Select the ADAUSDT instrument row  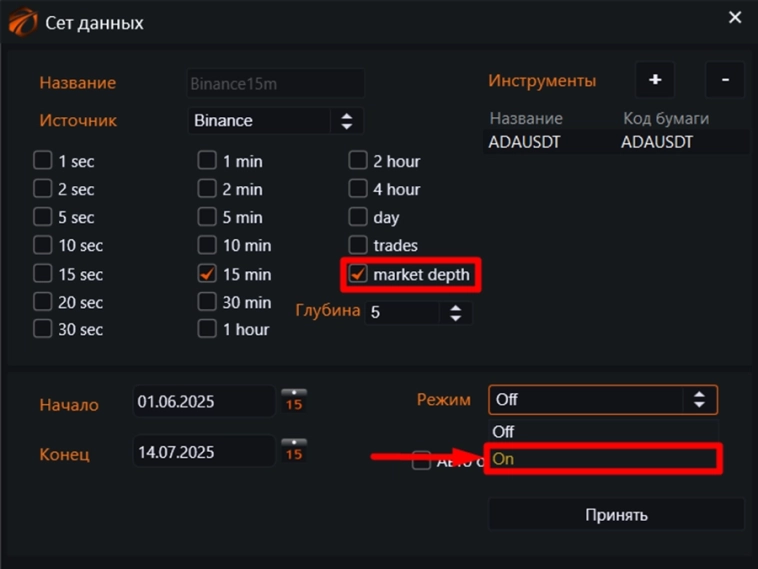[x=614, y=142]
